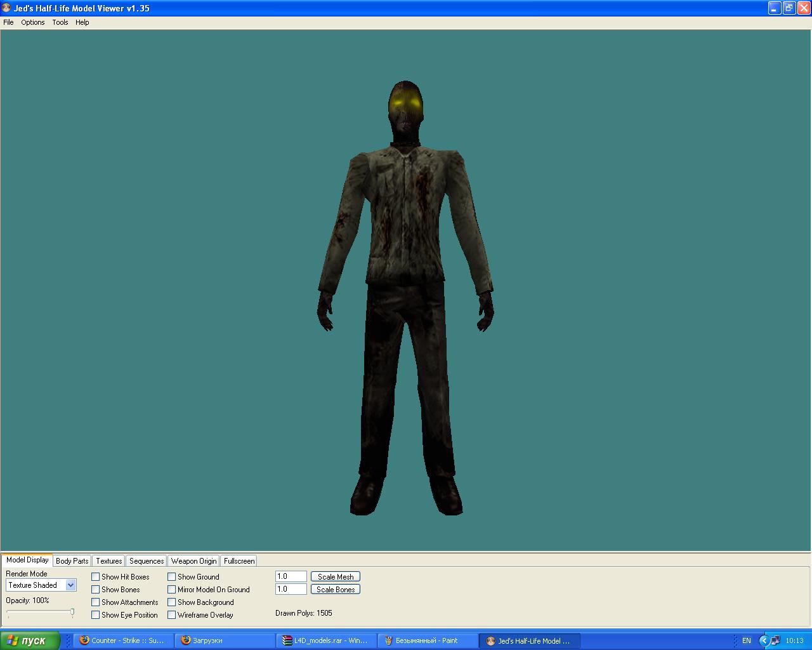Click the Jed's Model Viewer title bar icon
This screenshot has width=812, height=650.
click(x=7, y=8)
